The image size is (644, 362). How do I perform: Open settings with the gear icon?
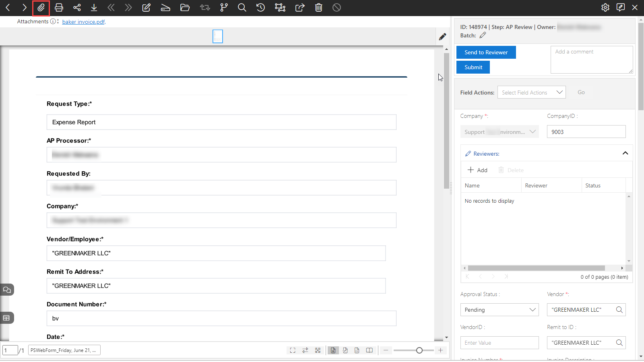pyautogui.click(x=605, y=8)
